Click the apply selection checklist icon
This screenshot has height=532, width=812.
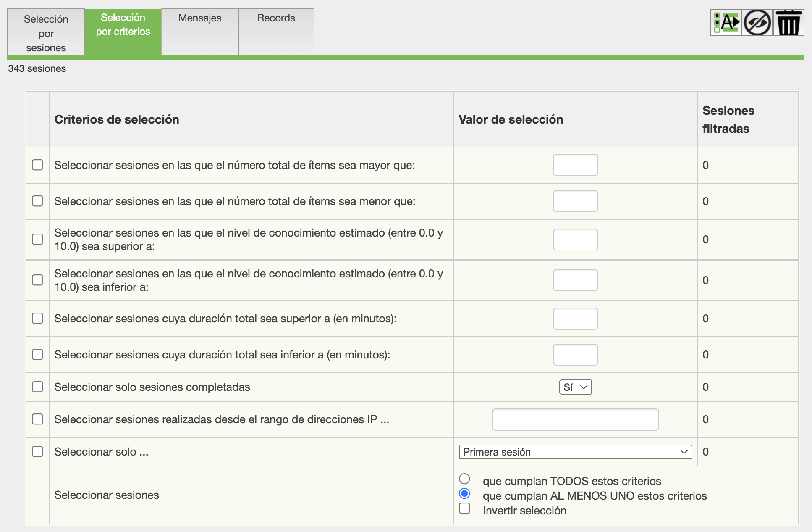(x=726, y=22)
